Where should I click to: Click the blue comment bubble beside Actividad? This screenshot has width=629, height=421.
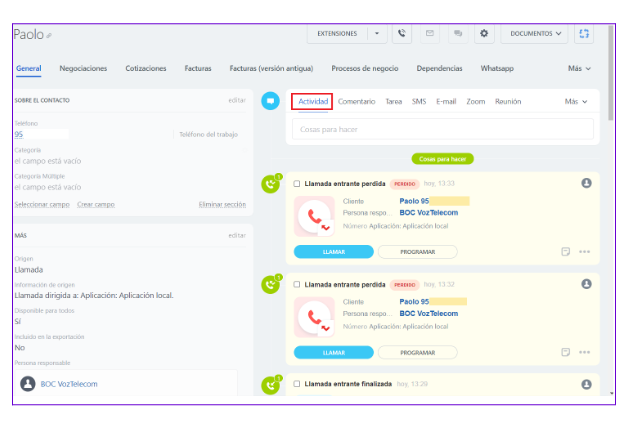click(x=270, y=101)
